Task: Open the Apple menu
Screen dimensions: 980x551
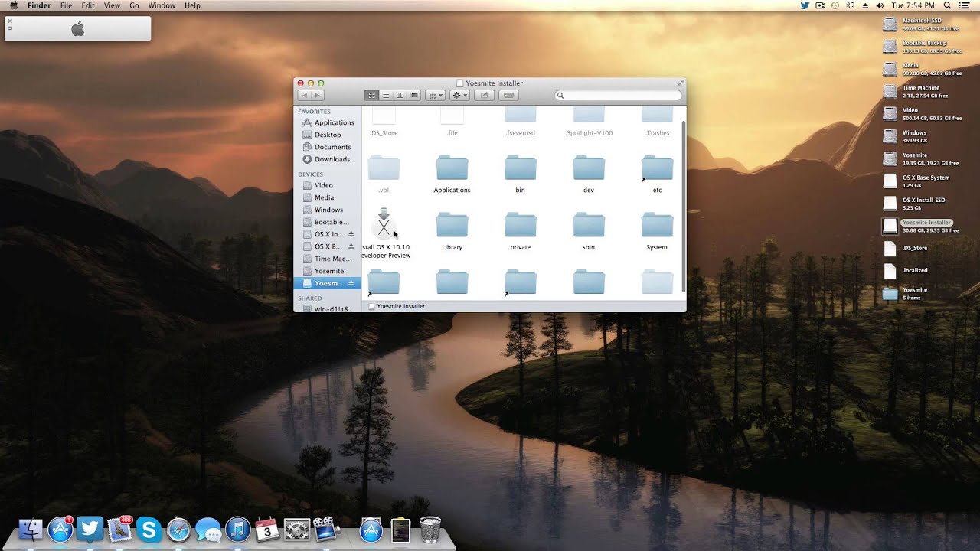Action: [14, 5]
